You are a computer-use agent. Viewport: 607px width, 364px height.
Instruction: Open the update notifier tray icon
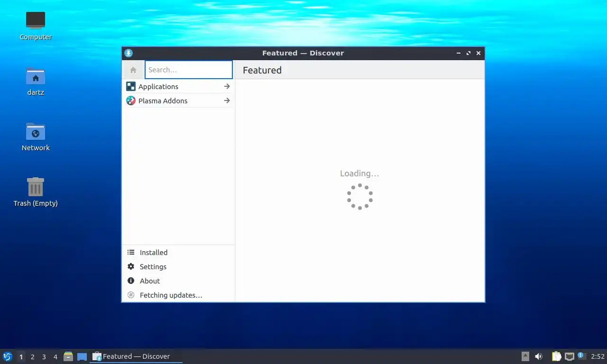(582, 356)
